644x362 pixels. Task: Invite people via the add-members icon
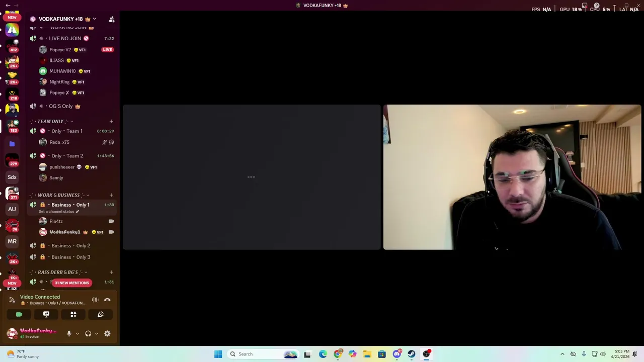[x=112, y=19]
